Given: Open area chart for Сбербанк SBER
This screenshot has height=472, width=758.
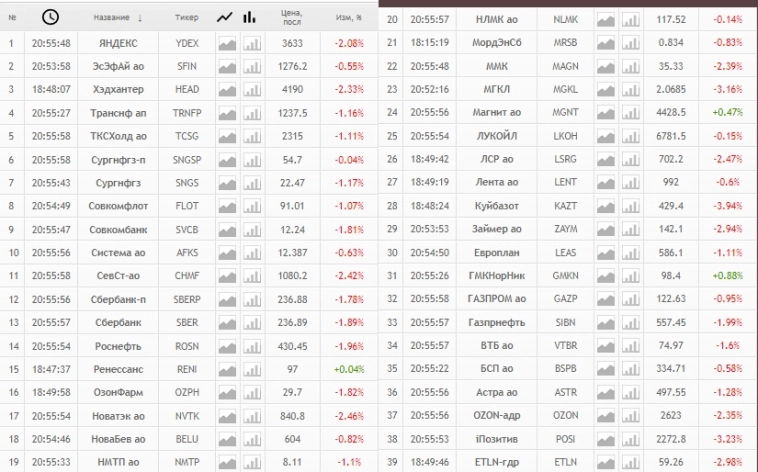Looking at the screenshot, I should click(x=227, y=322).
